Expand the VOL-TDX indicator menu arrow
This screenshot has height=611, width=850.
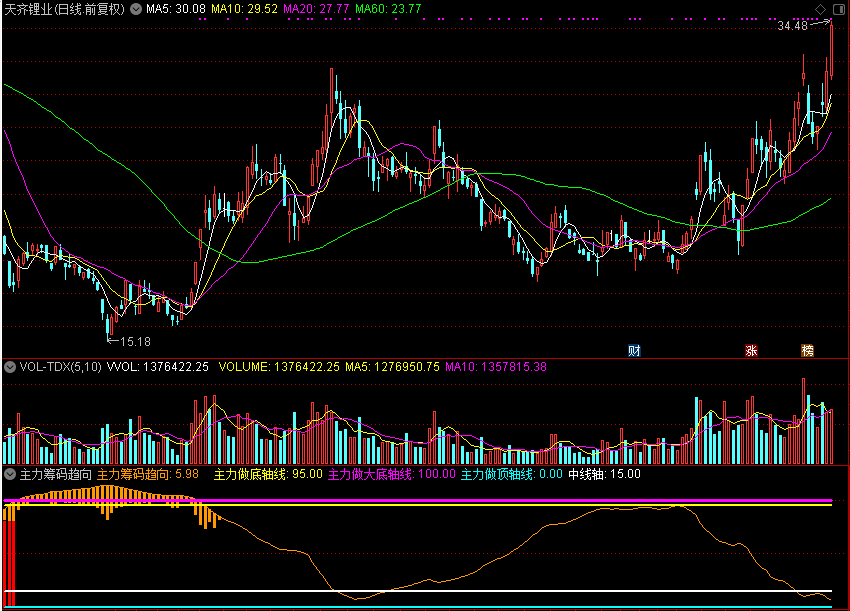(10, 367)
